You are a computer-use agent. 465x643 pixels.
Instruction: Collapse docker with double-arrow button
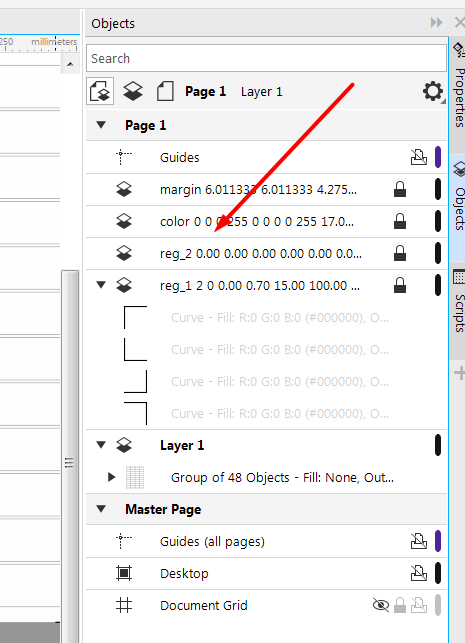[436, 22]
